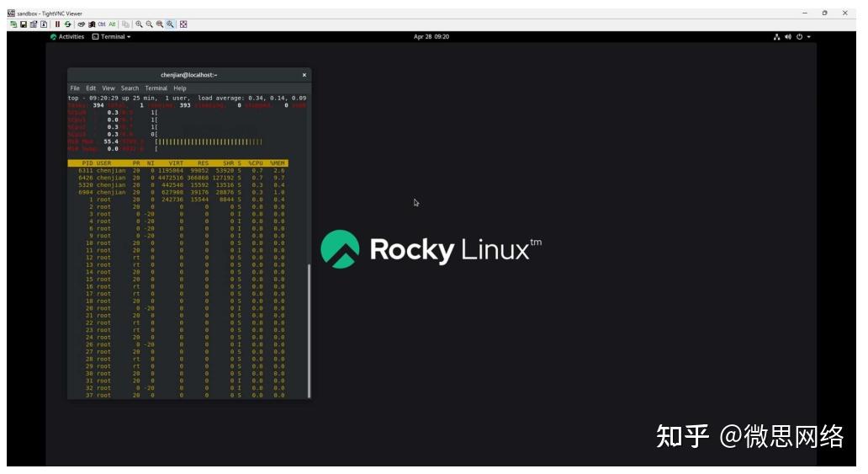The image size is (868, 474).
Task: Click the volume speaker icon in top bar
Action: (x=788, y=36)
